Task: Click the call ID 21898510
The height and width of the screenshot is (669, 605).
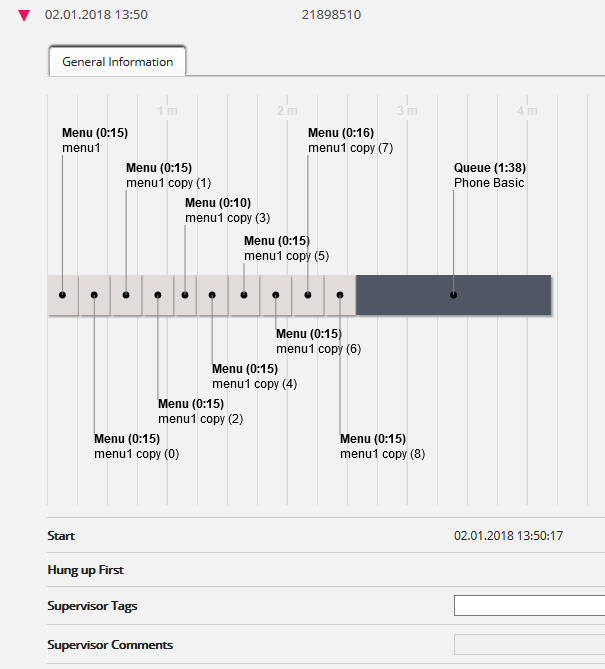Action: 331,16
